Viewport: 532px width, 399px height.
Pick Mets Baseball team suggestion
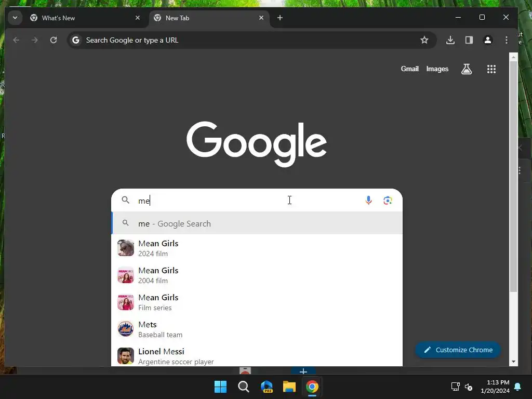257,329
